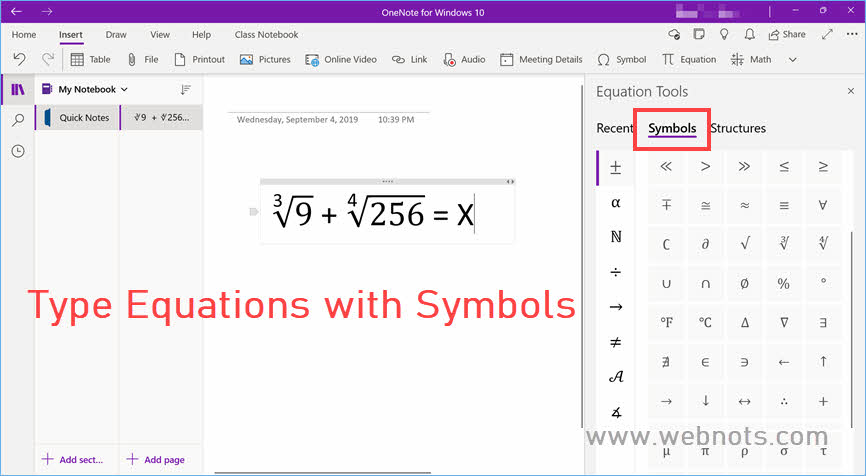Switch to the View tab
Screen dimensions: 866x476
160,34
